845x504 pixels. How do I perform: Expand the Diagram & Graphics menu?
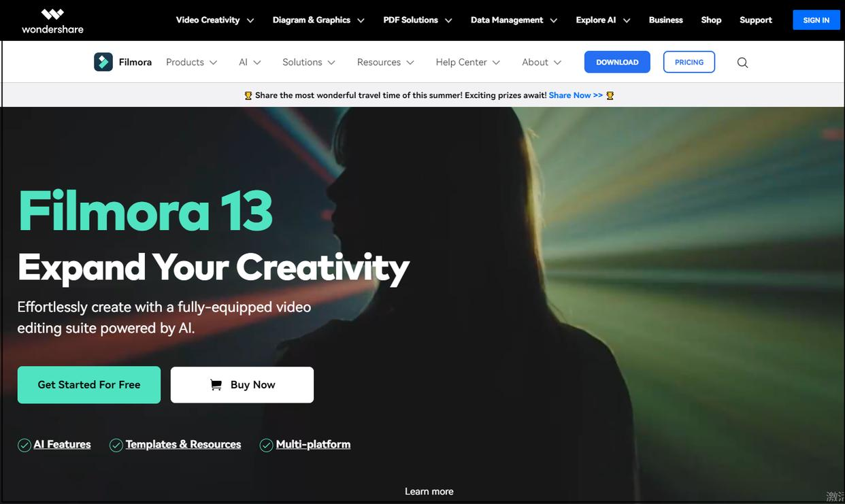(318, 20)
